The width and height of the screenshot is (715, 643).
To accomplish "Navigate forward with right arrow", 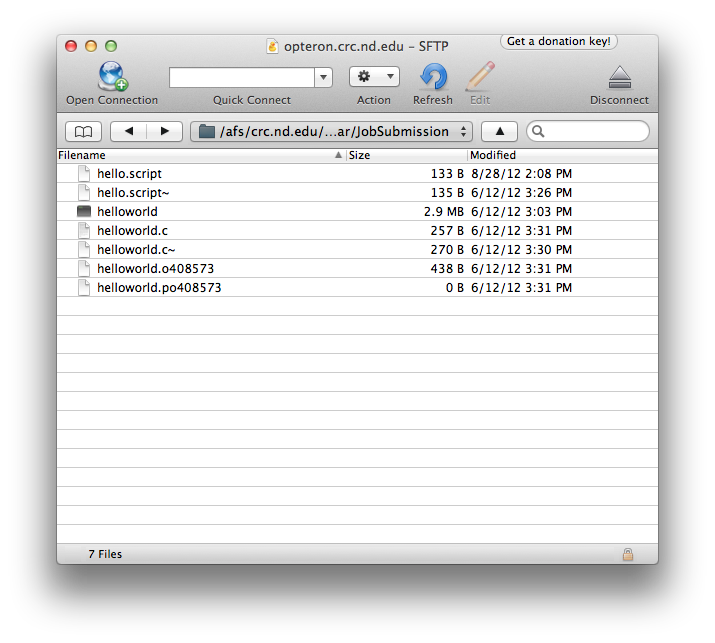I will [x=164, y=132].
